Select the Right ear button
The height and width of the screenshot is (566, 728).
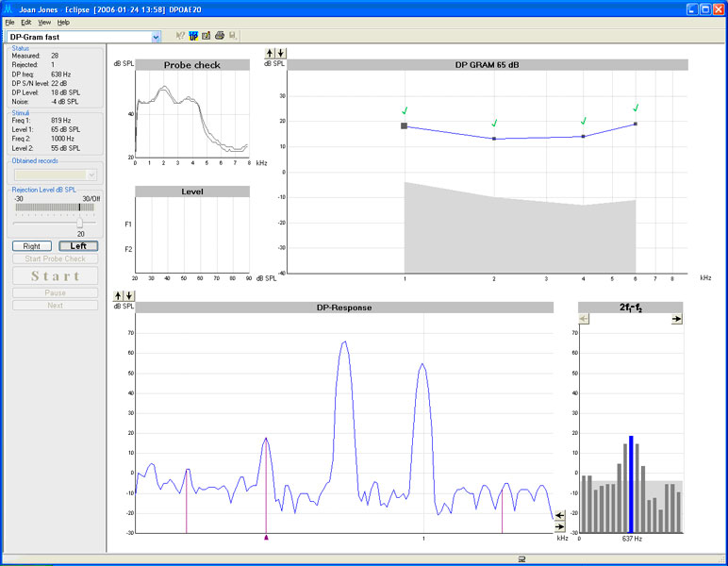(x=31, y=246)
